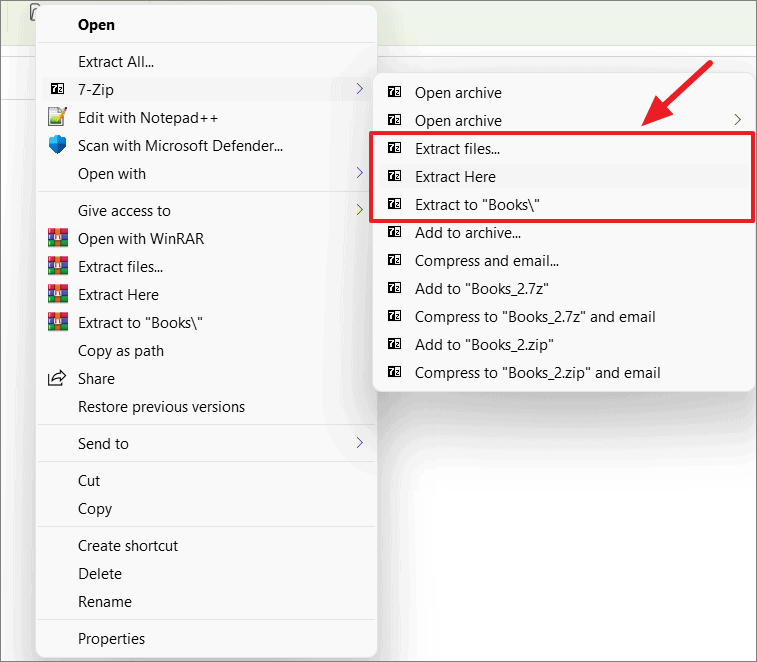Select Give access to
Viewport: 757px width, 662px height.
(207, 211)
